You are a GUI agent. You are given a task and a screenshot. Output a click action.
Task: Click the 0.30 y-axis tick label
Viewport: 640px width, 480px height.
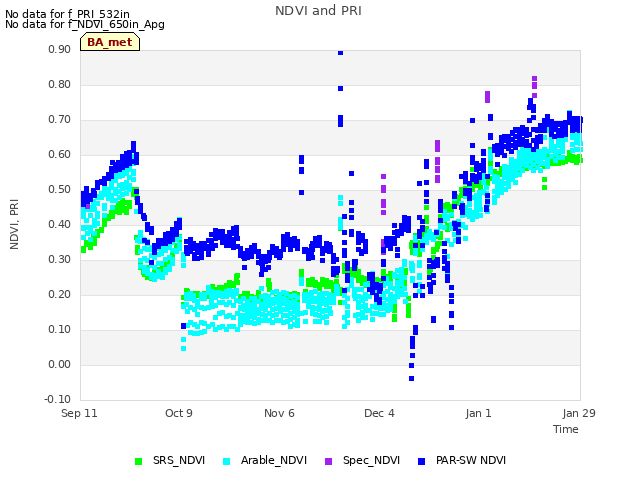pyautogui.click(x=60, y=260)
